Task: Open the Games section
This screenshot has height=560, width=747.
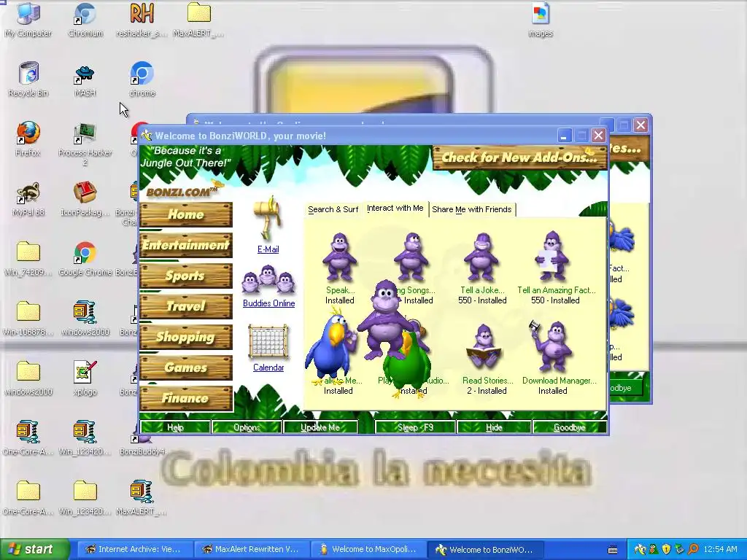Action: point(186,367)
